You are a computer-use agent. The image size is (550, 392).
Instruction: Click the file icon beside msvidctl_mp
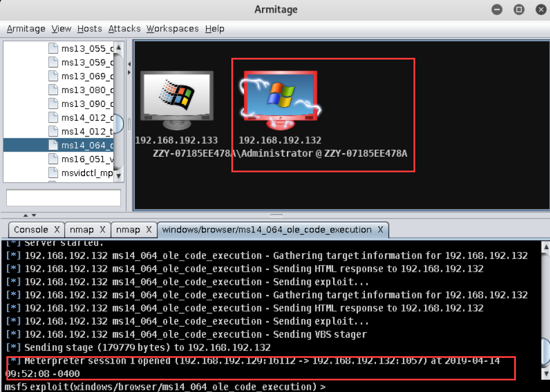[x=53, y=172]
